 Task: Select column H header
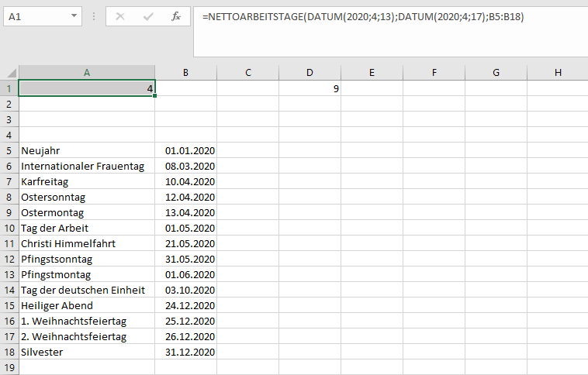(558, 72)
